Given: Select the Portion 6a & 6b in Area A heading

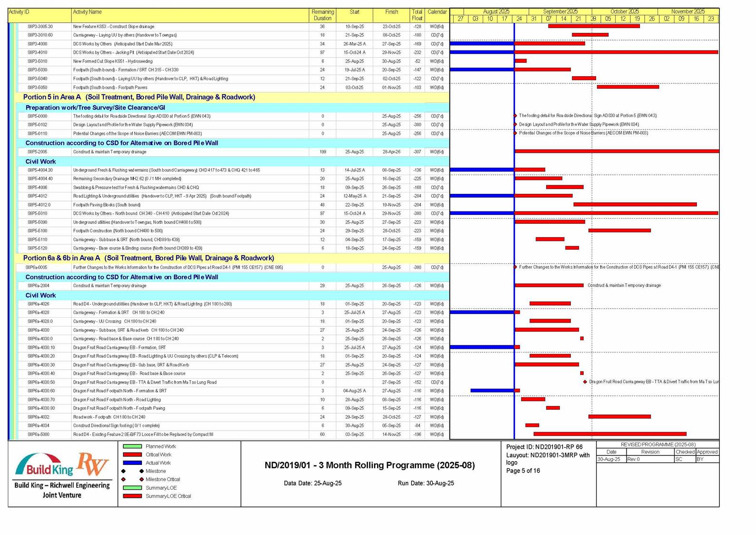Looking at the screenshot, I should point(149,258).
